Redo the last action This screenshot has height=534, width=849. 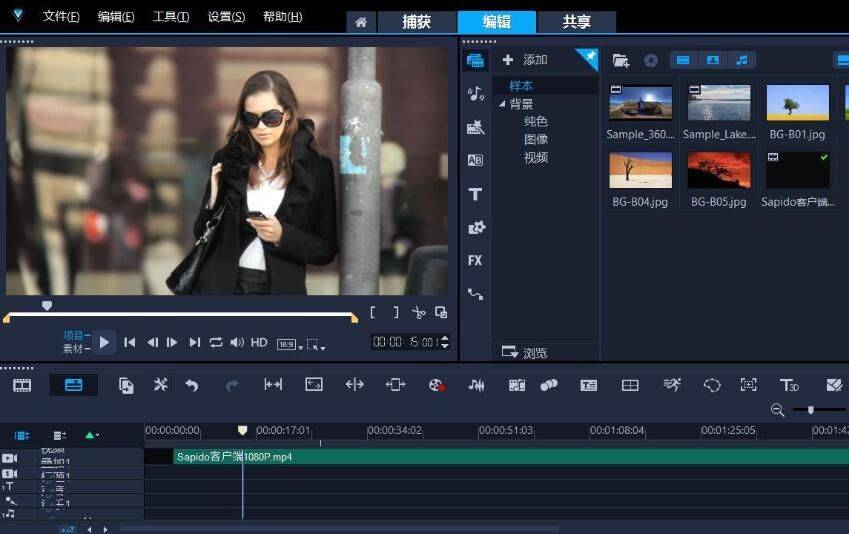tap(232, 386)
